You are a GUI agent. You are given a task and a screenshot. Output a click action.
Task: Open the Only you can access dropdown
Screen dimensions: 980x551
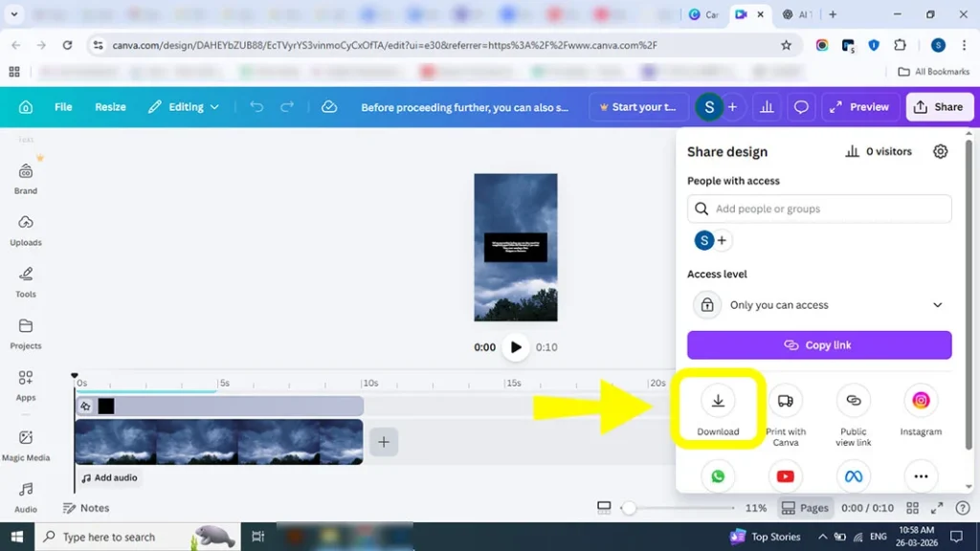(818, 304)
